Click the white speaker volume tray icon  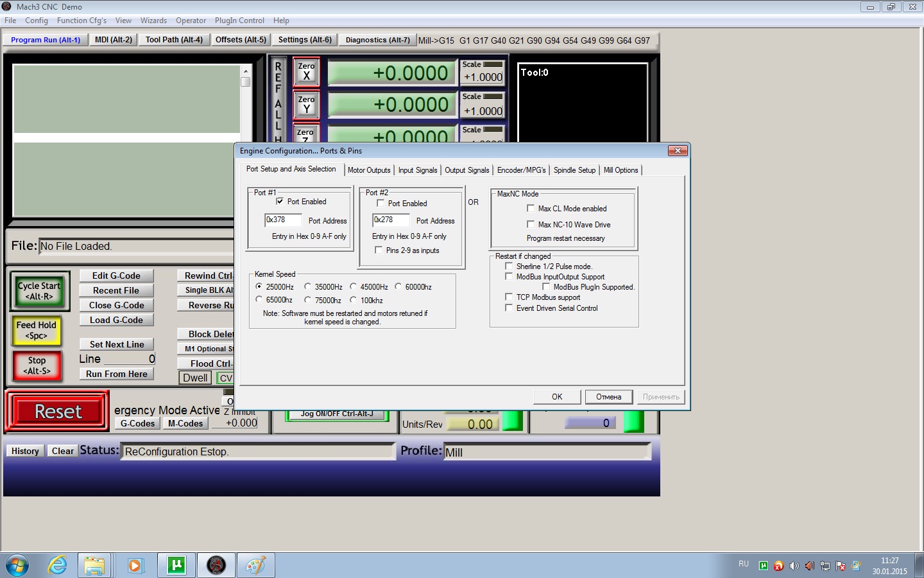[794, 566]
